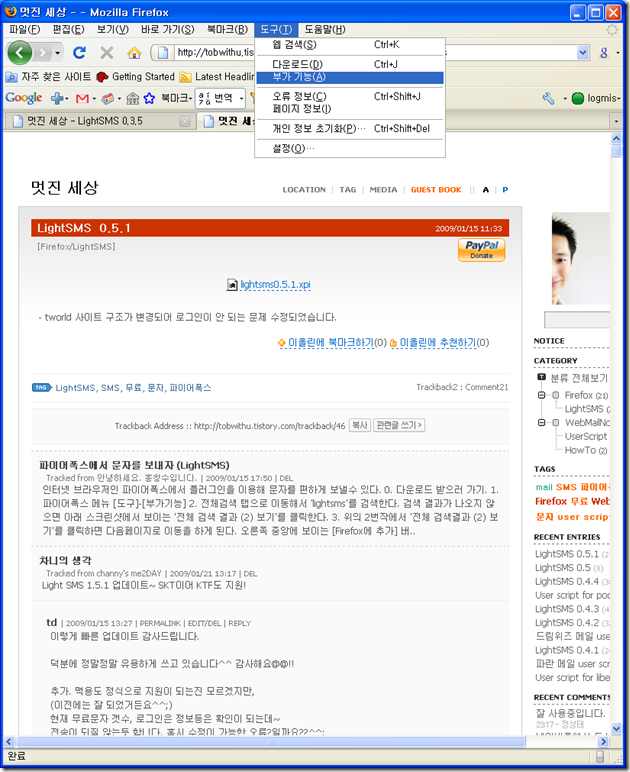Click the lightsms xpi file attachment icon
630x772 pixels.
click(x=232, y=285)
